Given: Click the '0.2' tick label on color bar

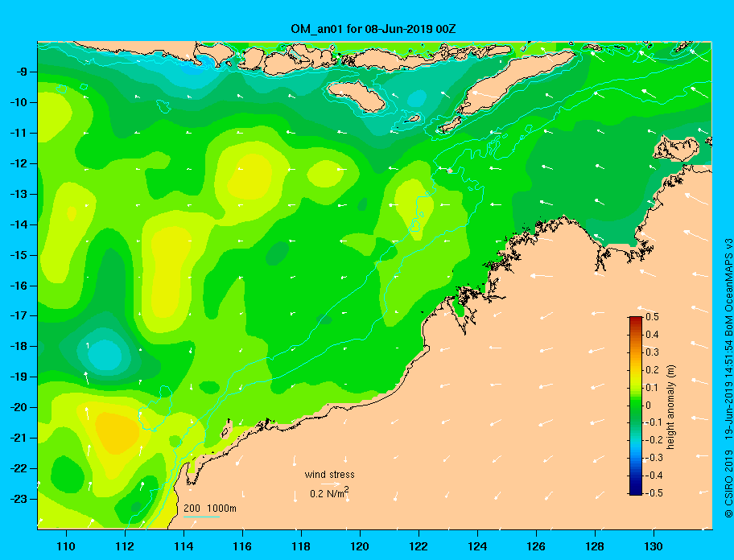Looking at the screenshot, I should coord(652,369).
